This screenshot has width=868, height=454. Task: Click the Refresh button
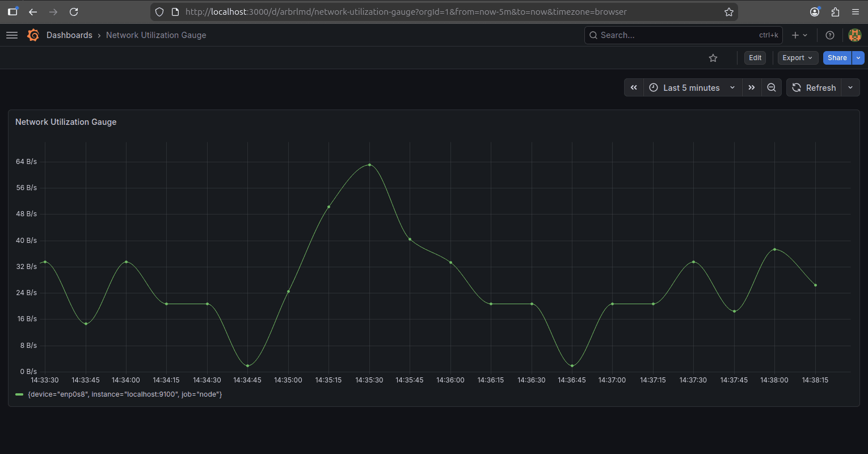[x=814, y=87]
